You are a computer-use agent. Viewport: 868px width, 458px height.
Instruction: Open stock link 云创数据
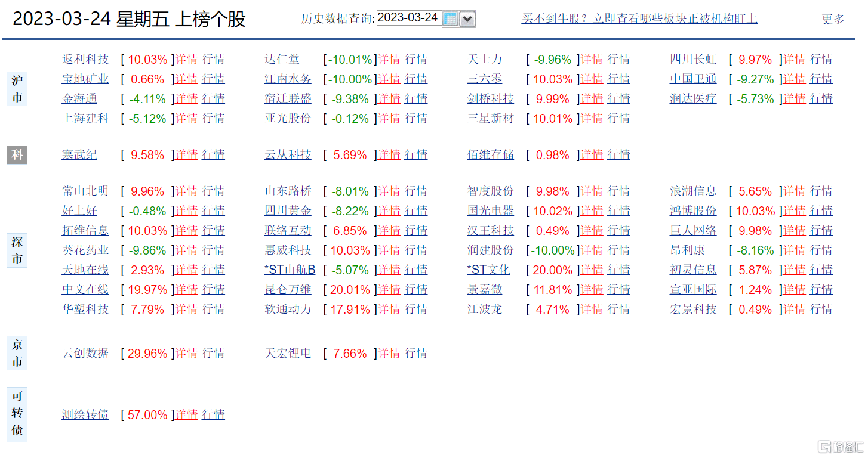[85, 354]
